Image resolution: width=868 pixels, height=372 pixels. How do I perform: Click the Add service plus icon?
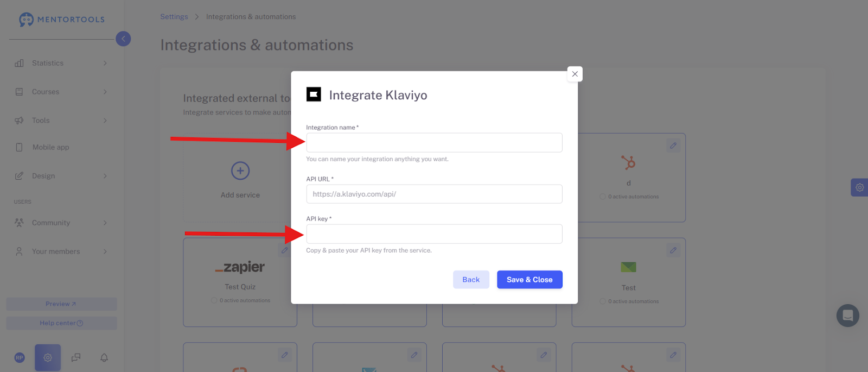tap(240, 171)
